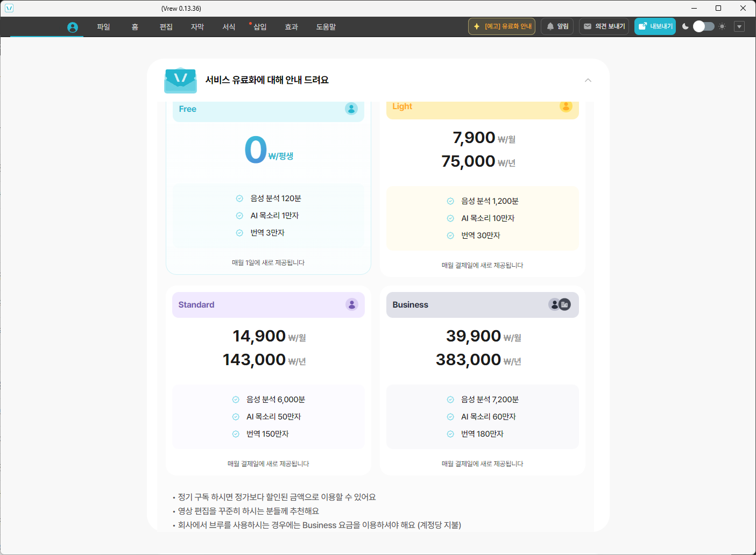756x555 pixels.
Task: Click the Business plan users icon
Action: pos(560,304)
